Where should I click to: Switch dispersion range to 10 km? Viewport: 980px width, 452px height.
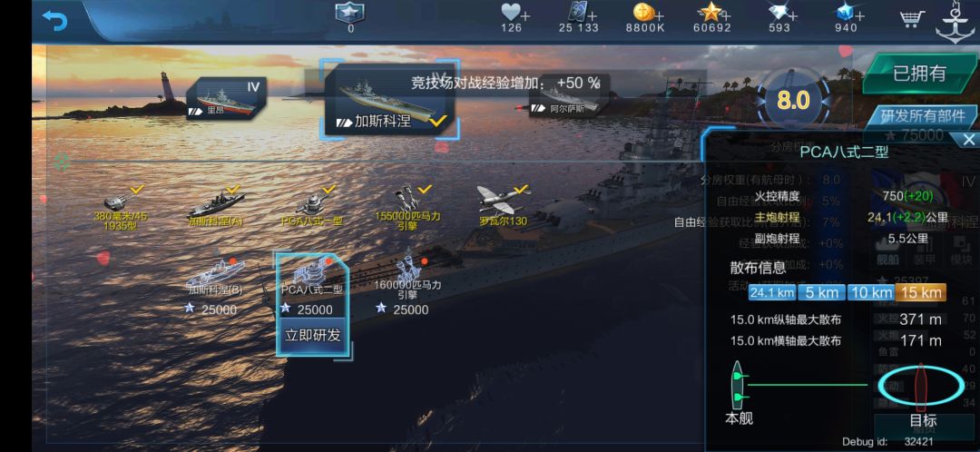click(x=870, y=292)
